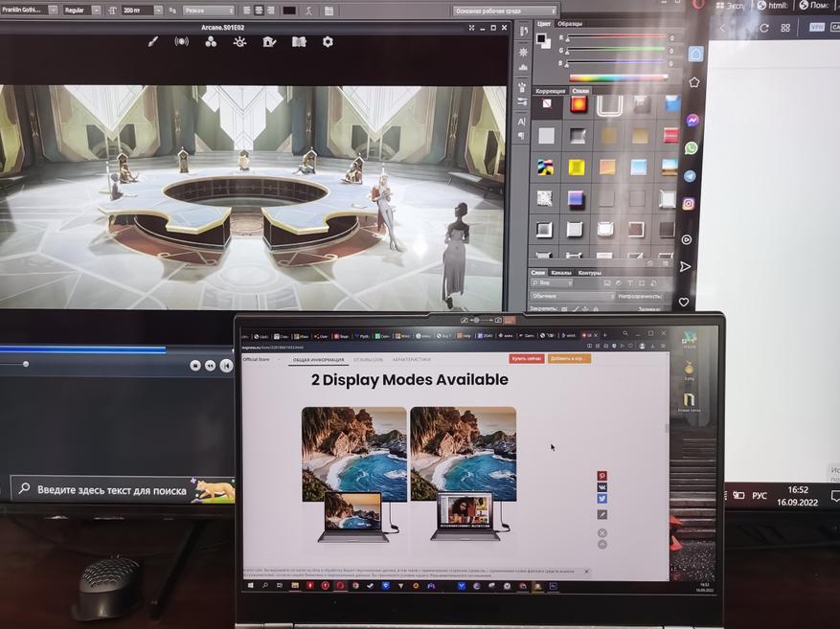Open the anti-aliasing dropdown in Photoshop options bar
The image size is (840, 629).
pyautogui.click(x=209, y=11)
